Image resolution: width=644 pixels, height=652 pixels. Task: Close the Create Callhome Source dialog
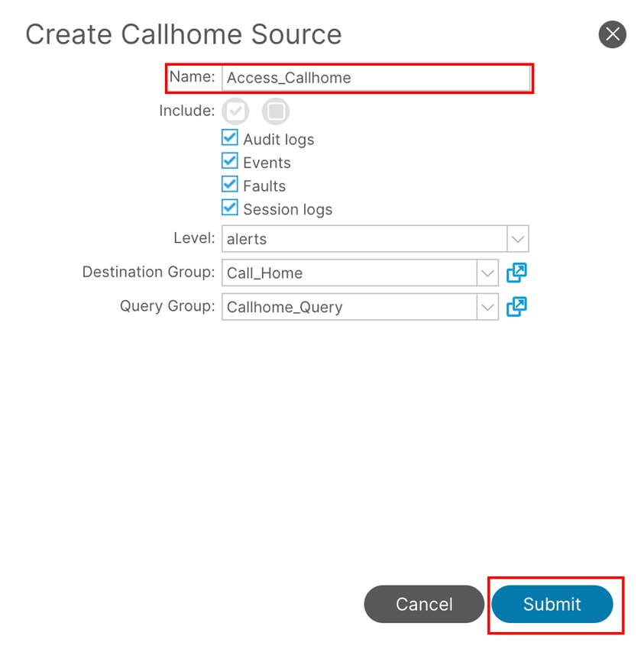612,34
